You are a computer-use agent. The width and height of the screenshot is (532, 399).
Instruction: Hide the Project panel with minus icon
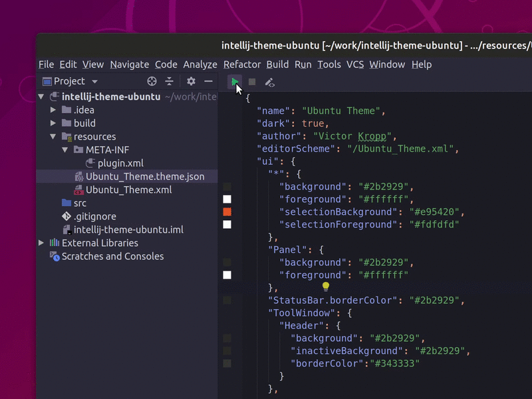click(208, 81)
